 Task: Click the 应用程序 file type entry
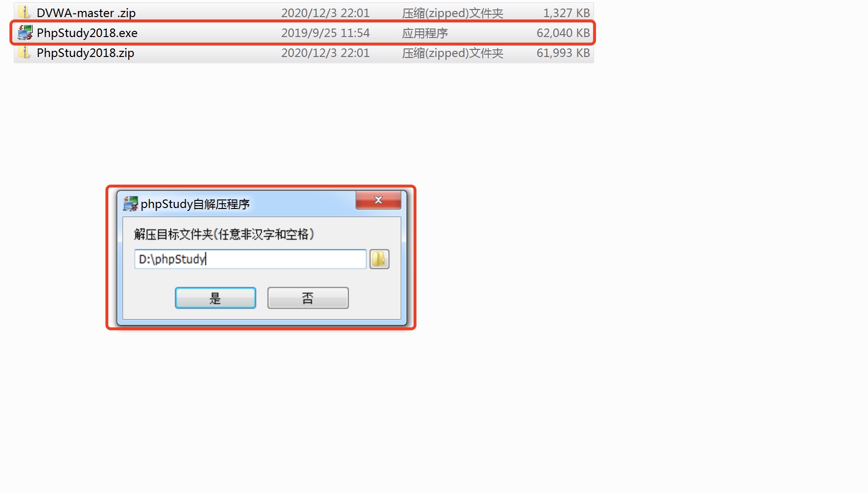click(425, 33)
